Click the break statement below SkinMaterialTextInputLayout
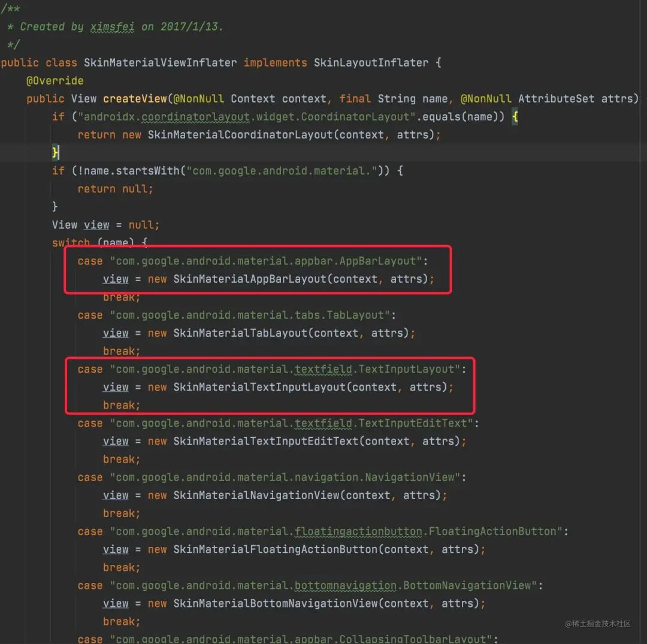 [122, 406]
